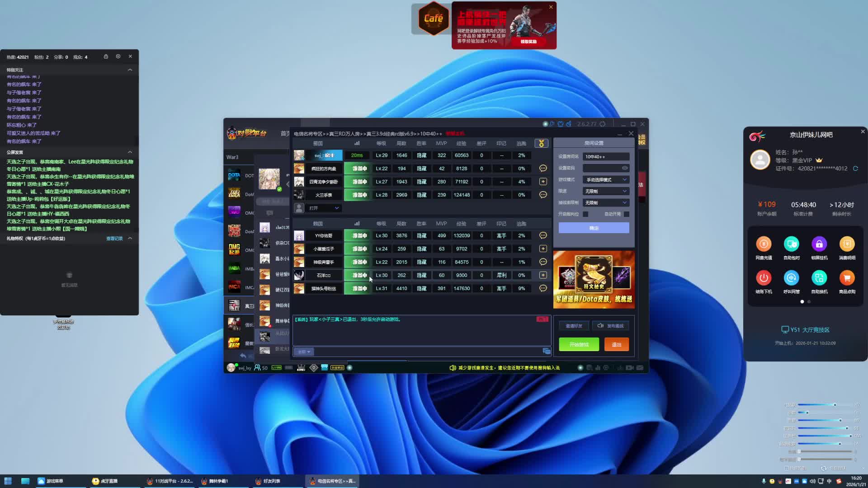The image size is (868, 488).
Task: Open 锁屏挂机 lock screen icon
Action: (x=819, y=244)
